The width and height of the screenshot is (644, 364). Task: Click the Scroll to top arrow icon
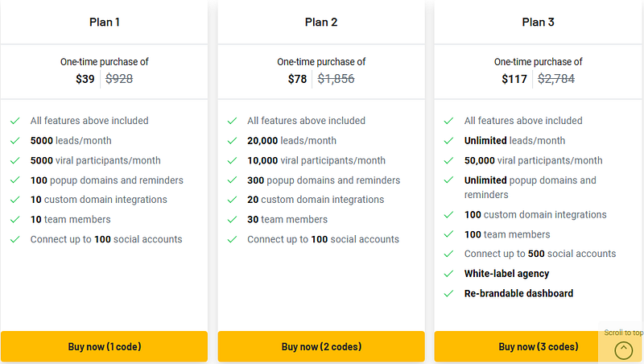(x=623, y=350)
